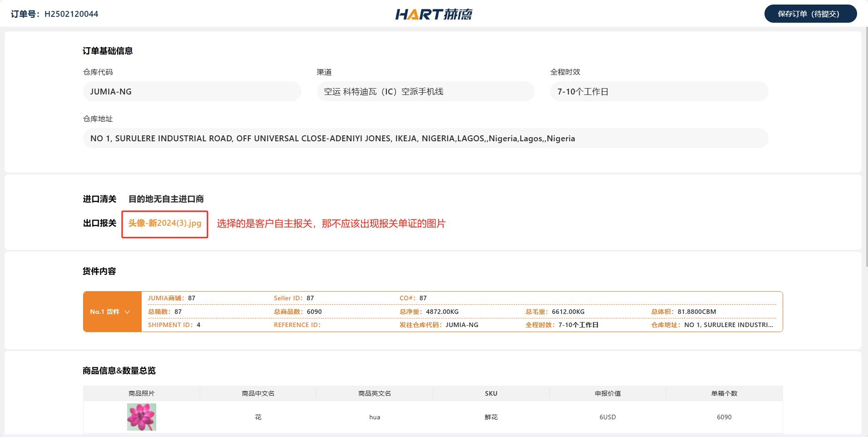
Task: Click the page's vertical scrollbar
Action: [866, 145]
